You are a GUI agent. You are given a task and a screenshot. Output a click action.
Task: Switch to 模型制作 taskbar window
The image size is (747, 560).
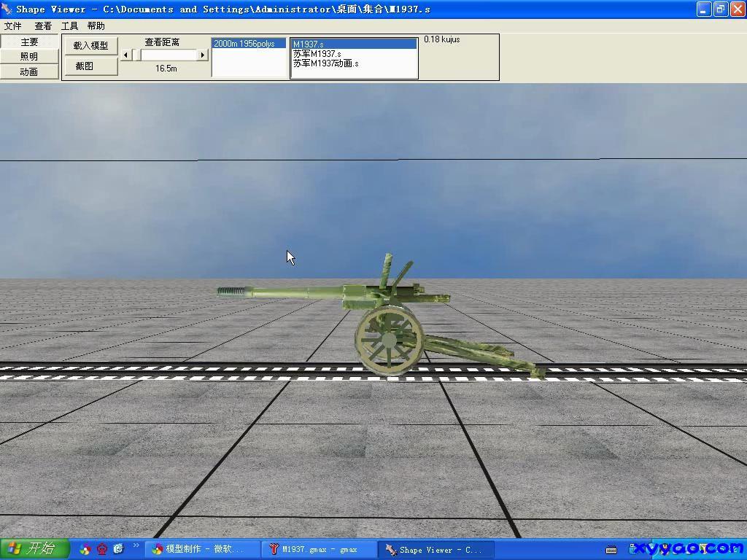point(202,550)
